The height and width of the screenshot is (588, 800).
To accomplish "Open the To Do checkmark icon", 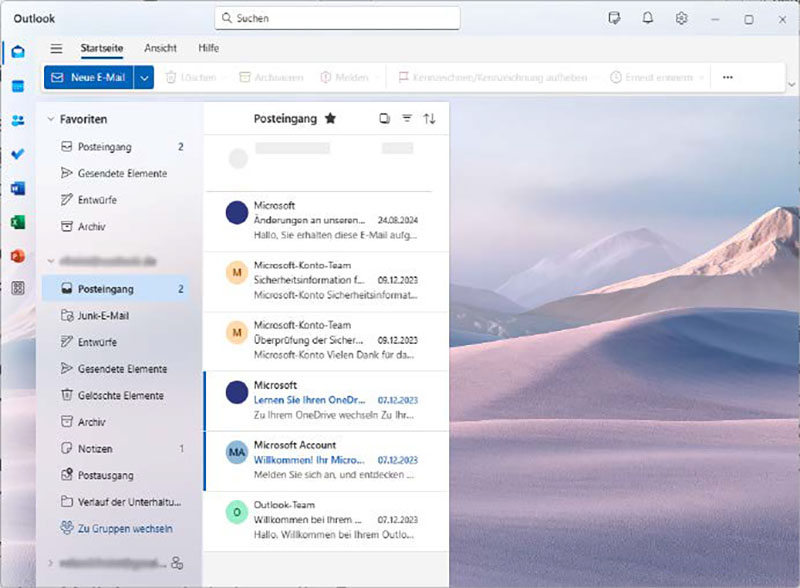I will point(18,154).
